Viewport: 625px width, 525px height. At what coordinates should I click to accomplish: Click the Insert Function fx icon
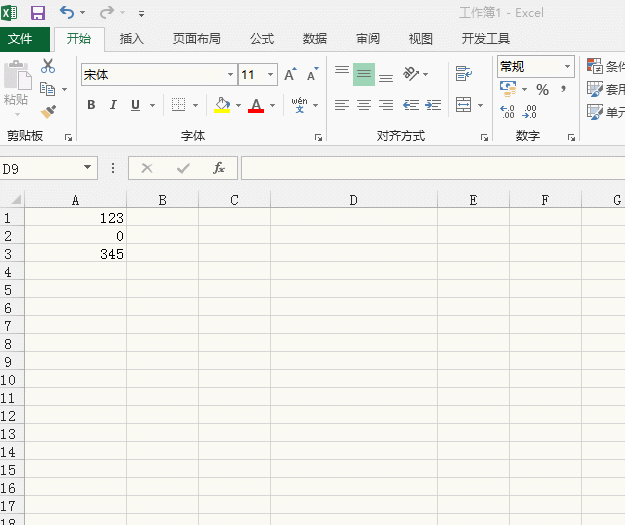pos(219,168)
